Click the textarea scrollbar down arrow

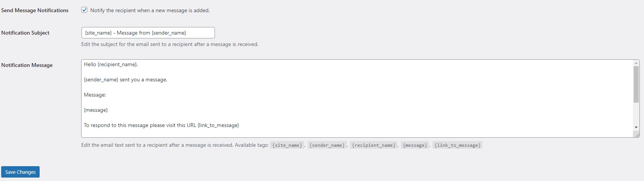click(636, 127)
